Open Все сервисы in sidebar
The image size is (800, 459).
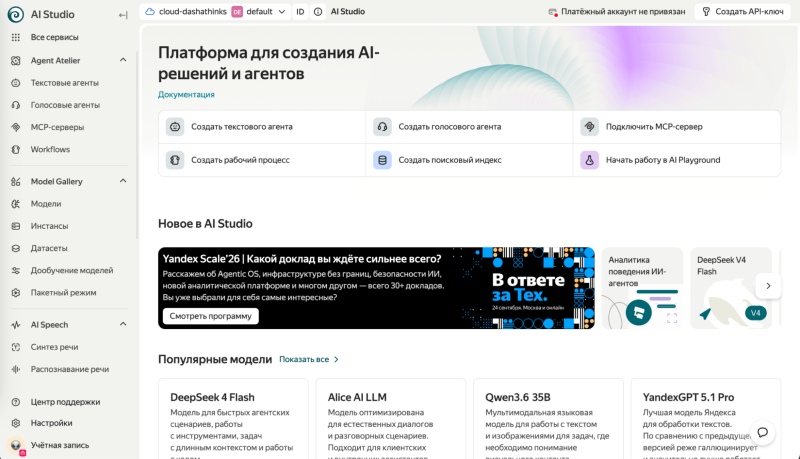(55, 37)
